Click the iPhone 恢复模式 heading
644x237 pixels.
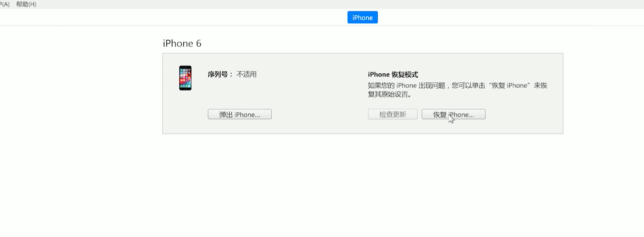click(x=393, y=74)
